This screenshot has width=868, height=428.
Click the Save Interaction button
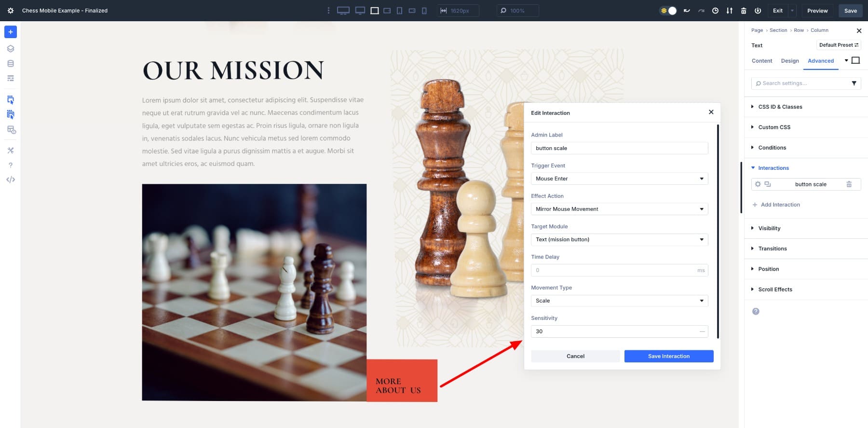(x=668, y=356)
